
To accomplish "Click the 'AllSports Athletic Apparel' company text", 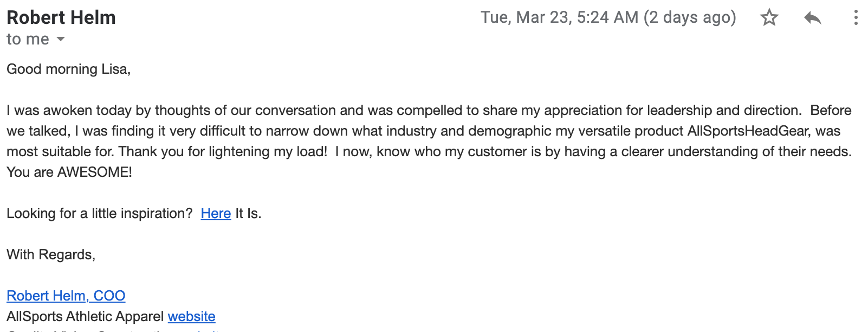I will click(85, 316).
